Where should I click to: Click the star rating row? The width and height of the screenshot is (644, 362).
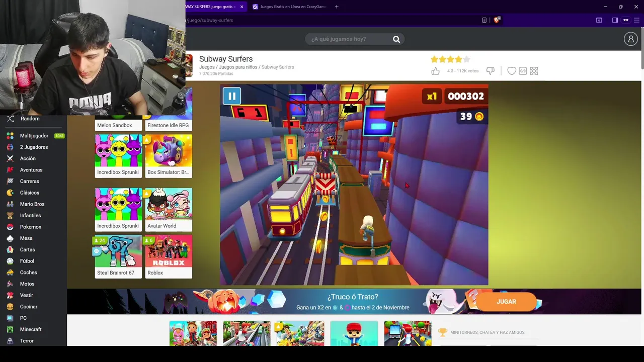[450, 59]
